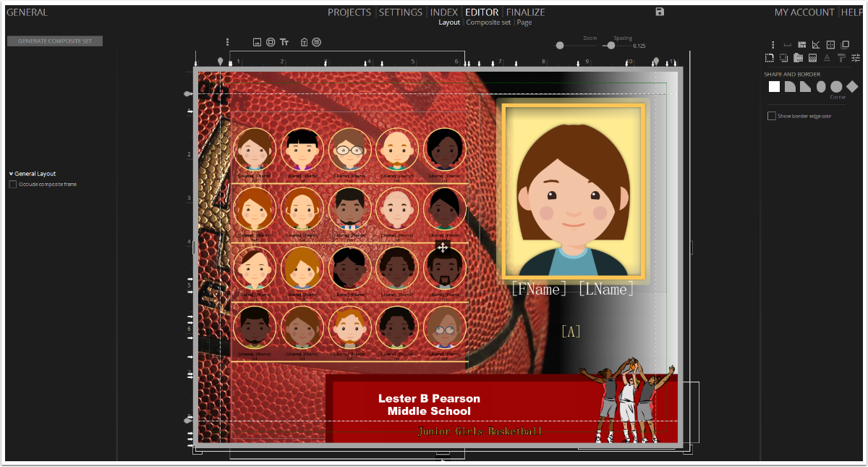Click the pattern fill square icon
This screenshot has width=868, height=467.
[813, 58]
